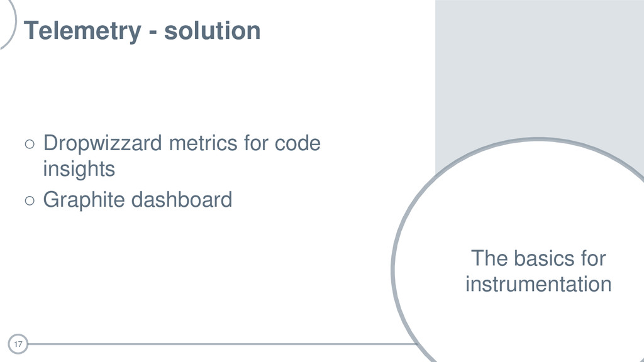Click the word 'Graphite' in the second bullet
The height and width of the screenshot is (362, 644).
(84, 200)
